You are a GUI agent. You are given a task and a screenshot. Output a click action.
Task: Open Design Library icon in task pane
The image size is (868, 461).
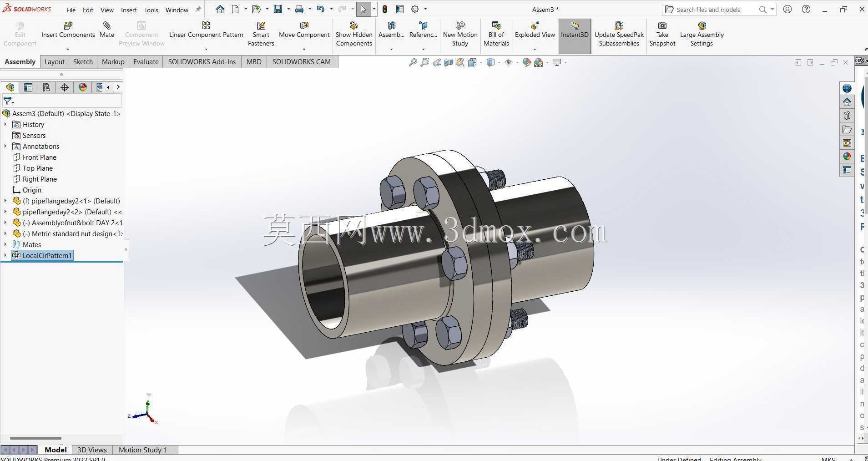click(847, 116)
